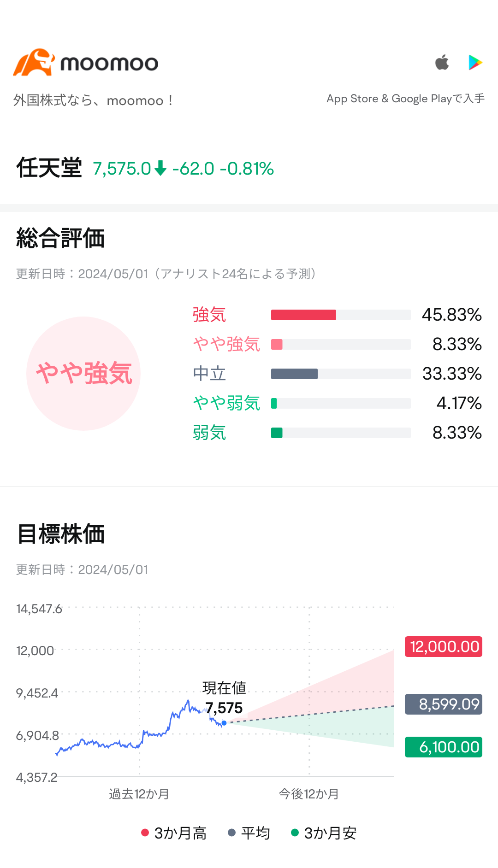
Task: Select the green 3か月安 legend dot
Action: click(295, 833)
